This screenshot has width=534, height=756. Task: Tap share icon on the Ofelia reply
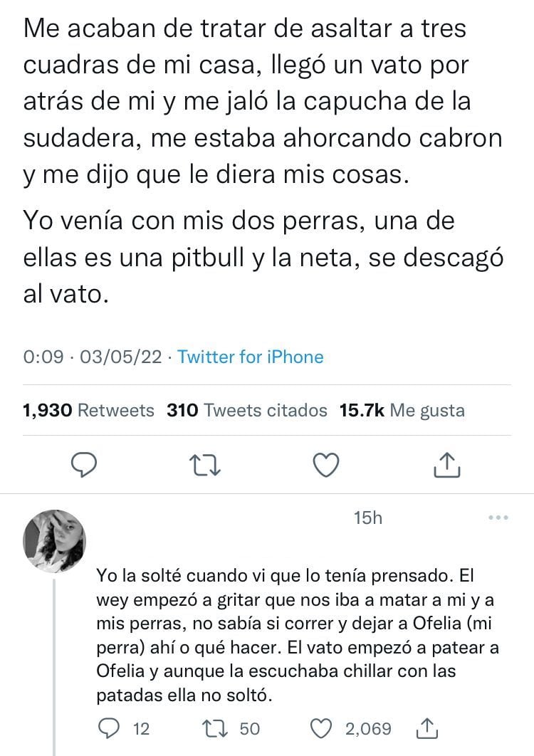[425, 728]
